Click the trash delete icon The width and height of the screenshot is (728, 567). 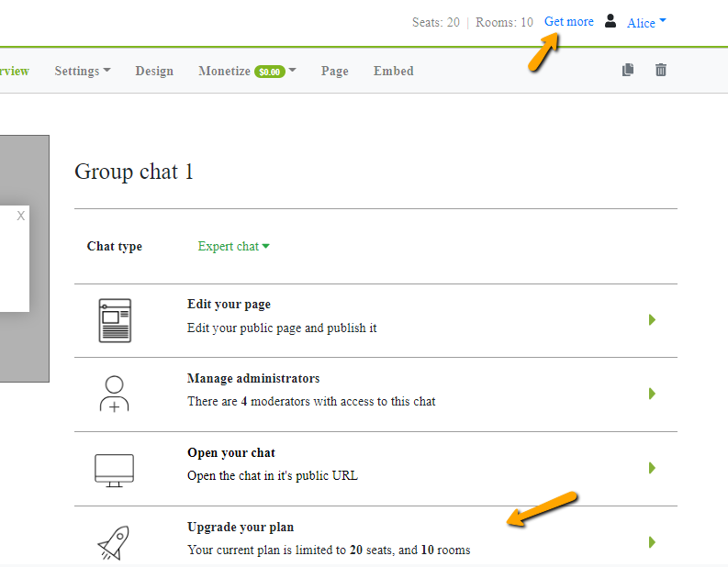click(x=661, y=70)
